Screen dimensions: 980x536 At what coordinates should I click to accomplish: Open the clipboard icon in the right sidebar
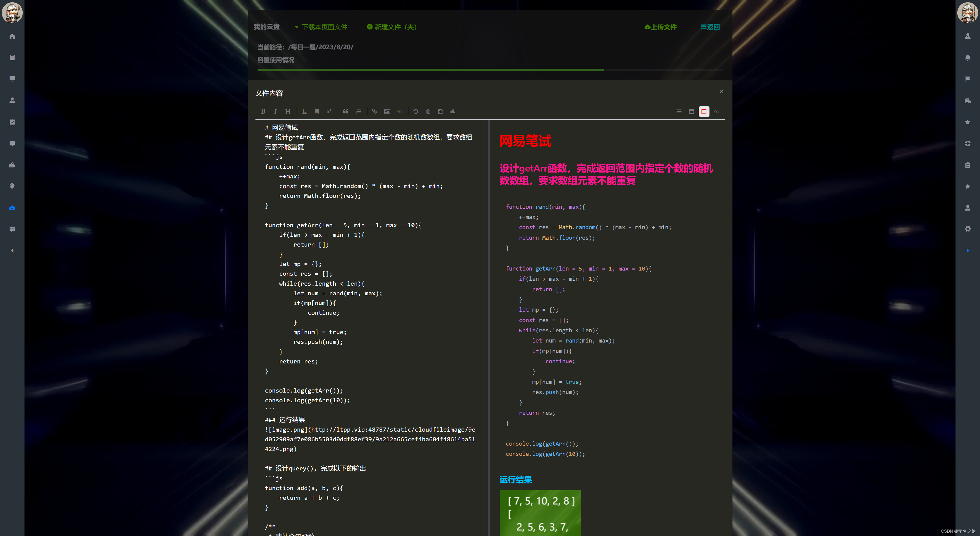point(967,165)
